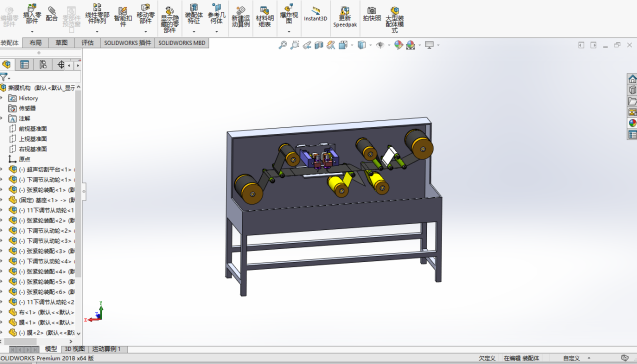Screen dimensions: 637x364
Task: Open dropdown under 爆炸视图
Action: coord(289,31)
